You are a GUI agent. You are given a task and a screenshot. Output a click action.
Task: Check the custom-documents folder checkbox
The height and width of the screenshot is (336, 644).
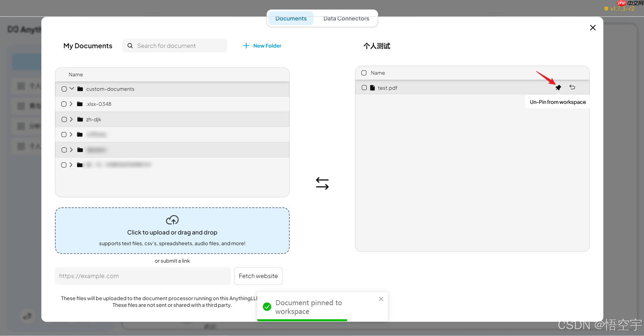pos(64,89)
